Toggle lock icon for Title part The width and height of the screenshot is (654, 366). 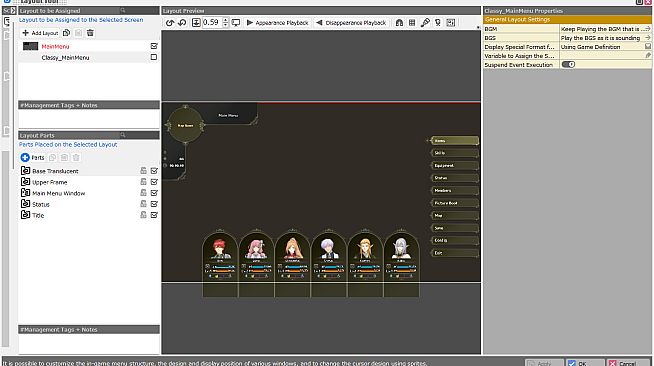(143, 215)
